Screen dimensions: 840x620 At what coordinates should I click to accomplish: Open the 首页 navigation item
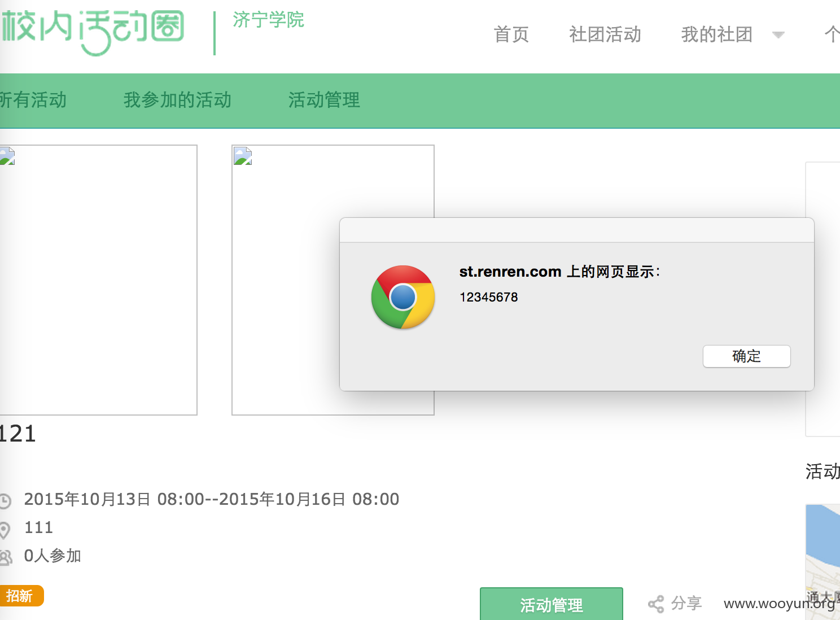click(x=511, y=34)
